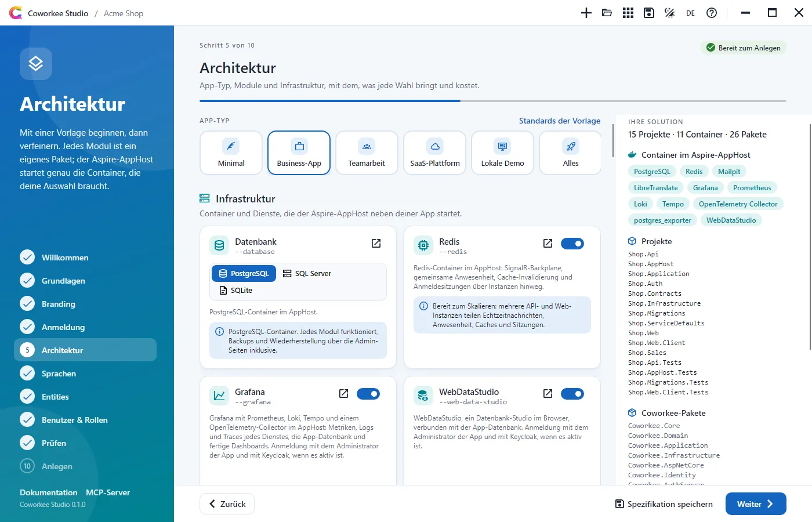Click the Weiter button
The height and width of the screenshot is (522, 812).
click(756, 504)
